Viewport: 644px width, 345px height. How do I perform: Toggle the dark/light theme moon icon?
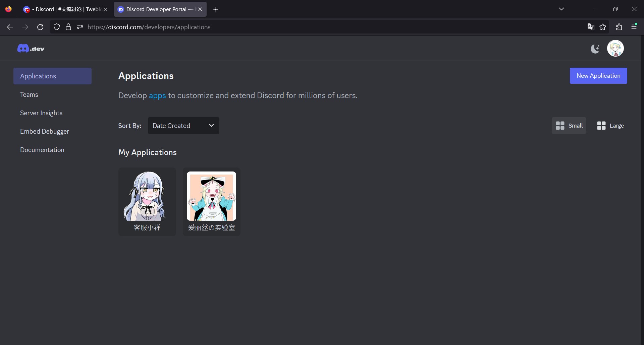[595, 49]
